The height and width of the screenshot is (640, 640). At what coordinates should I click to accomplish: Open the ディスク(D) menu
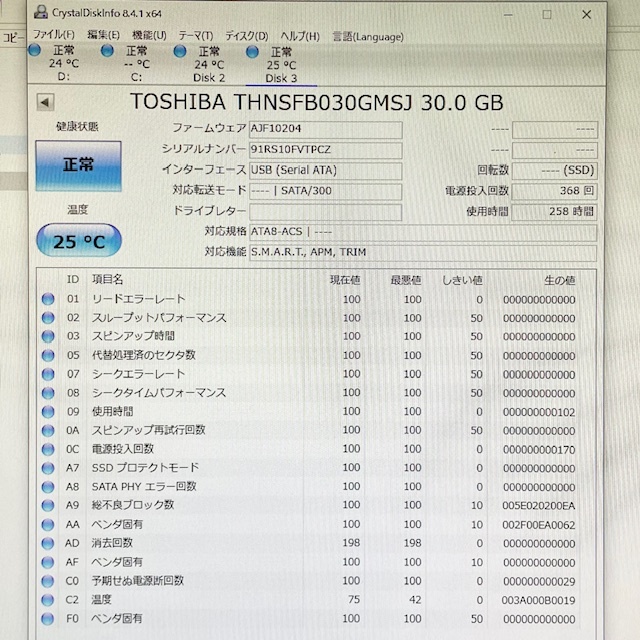click(247, 36)
